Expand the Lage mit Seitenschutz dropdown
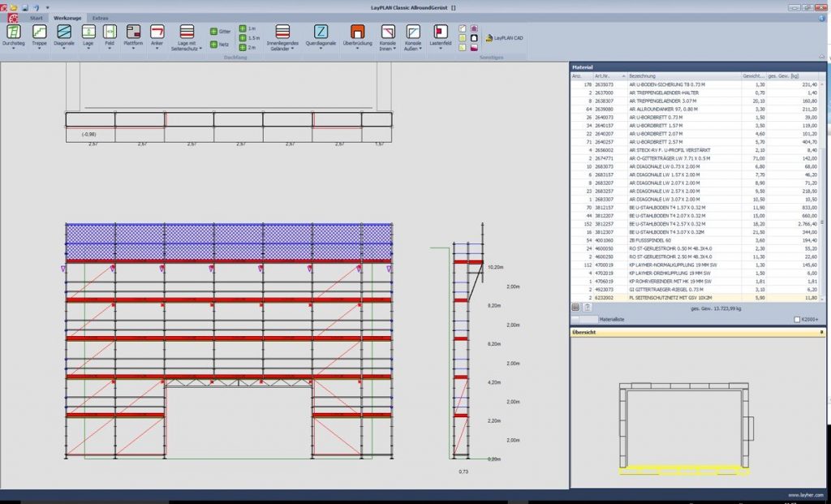Viewport: 831px width, 504px height. (187, 45)
